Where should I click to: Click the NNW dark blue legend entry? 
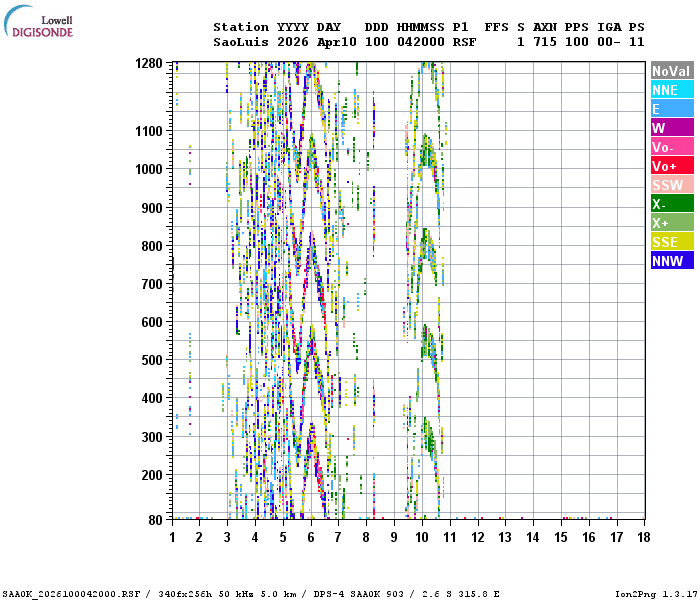pyautogui.click(x=671, y=261)
